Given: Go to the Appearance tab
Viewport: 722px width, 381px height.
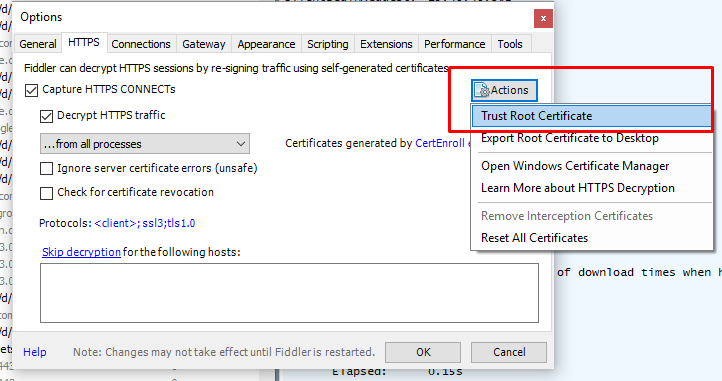Looking at the screenshot, I should point(266,44).
